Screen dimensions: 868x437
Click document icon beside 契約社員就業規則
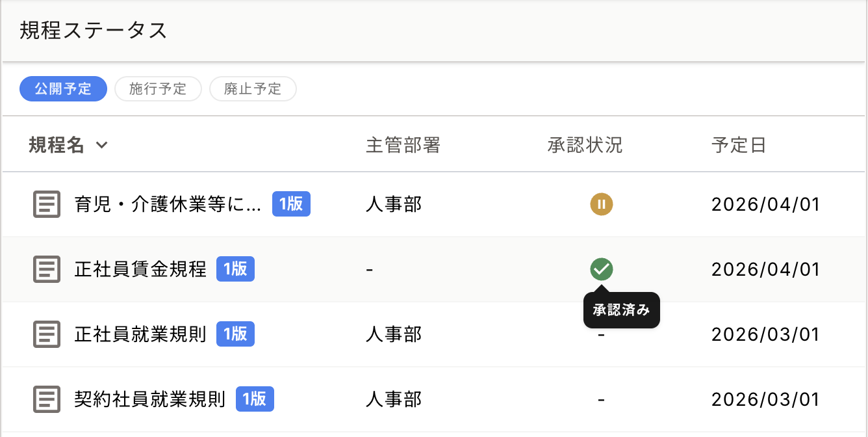pos(47,399)
